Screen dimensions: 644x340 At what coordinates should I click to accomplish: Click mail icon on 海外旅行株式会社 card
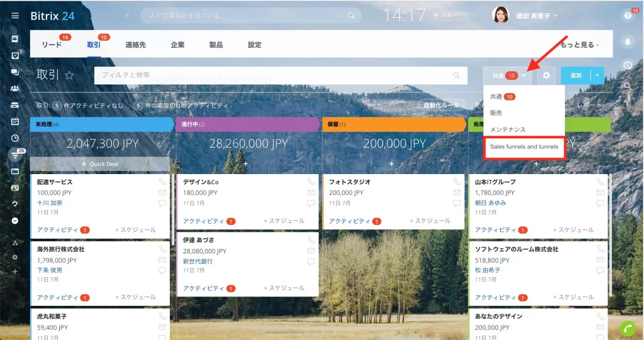point(163,260)
